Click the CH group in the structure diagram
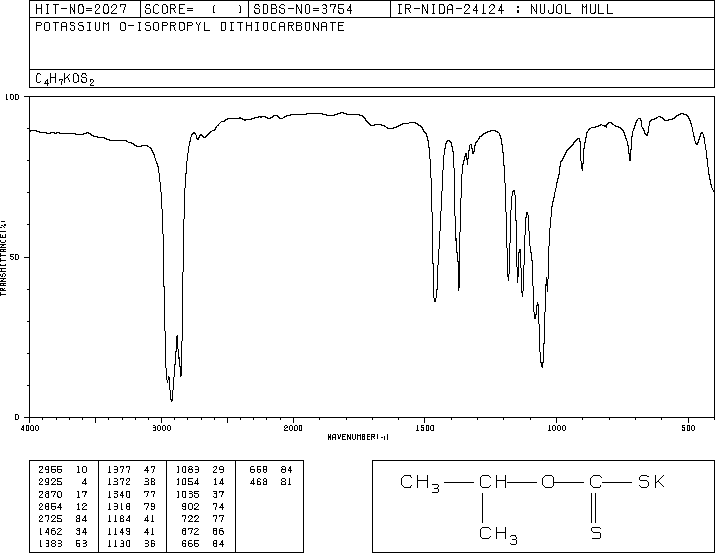715x553 pixels. [493, 481]
